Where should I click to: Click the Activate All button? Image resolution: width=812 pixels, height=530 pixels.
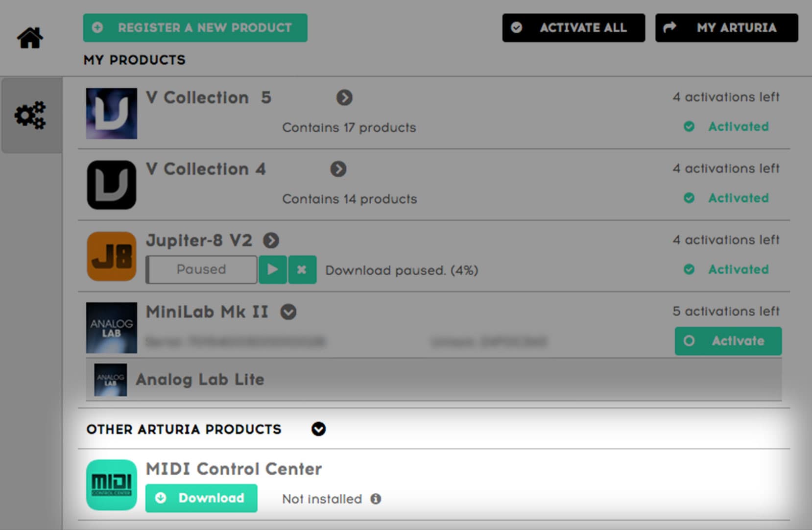pyautogui.click(x=573, y=27)
